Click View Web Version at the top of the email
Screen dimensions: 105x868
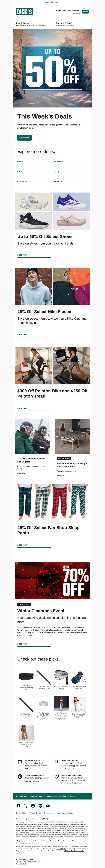(x=52, y=2)
